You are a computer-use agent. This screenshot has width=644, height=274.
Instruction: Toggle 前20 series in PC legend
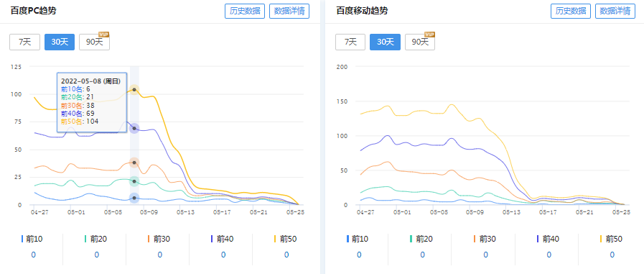tap(96, 239)
